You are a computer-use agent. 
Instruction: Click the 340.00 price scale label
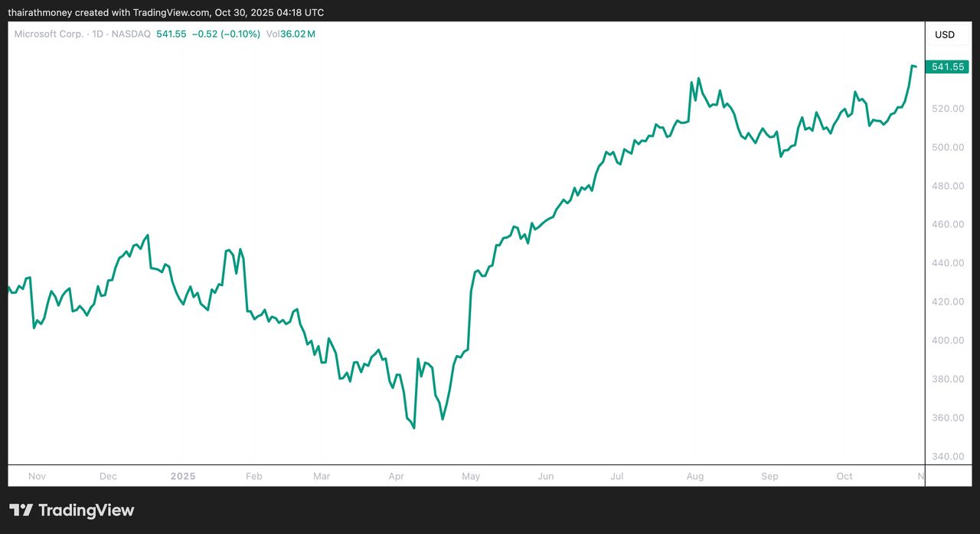947,457
